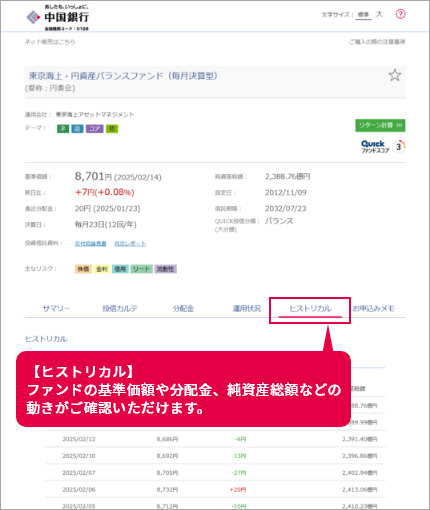Select the 分配金 tab

[183, 309]
